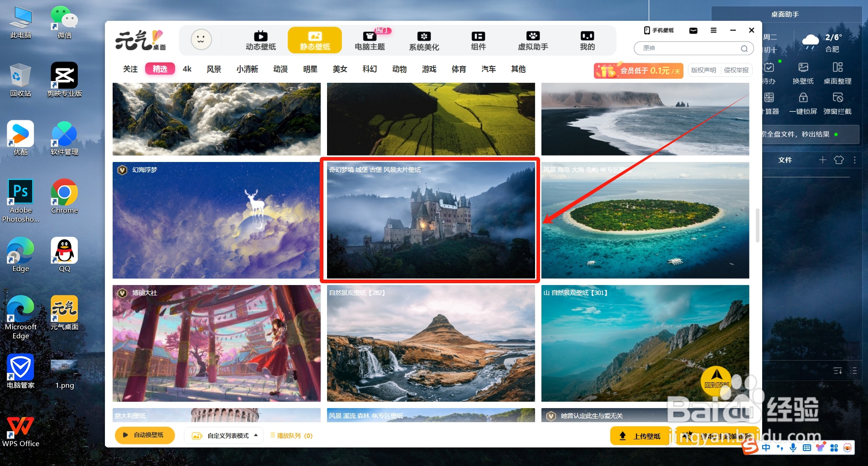Open the 自然景观壁纸【282】 thumbnail

coord(431,343)
